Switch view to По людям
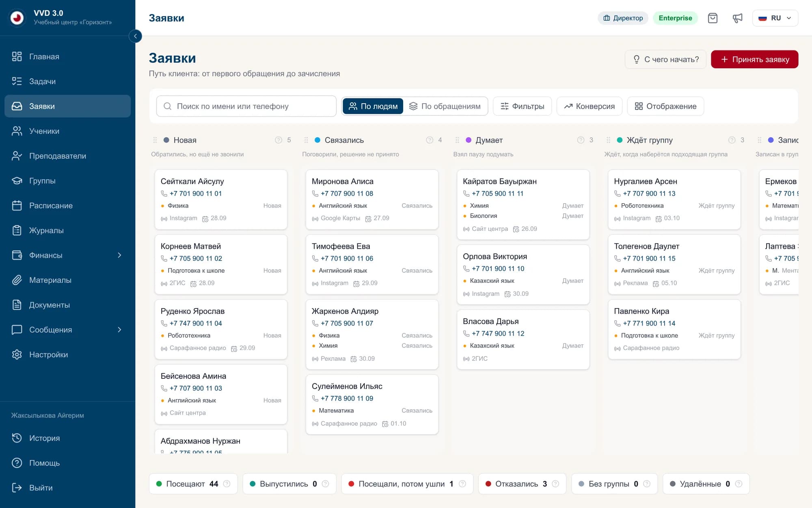This screenshot has width=812, height=508. click(x=373, y=106)
